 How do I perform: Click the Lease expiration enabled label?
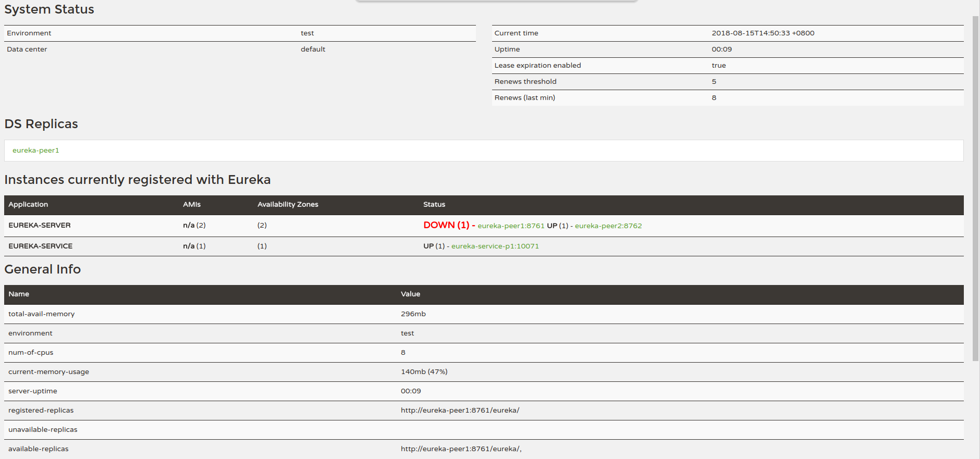coord(537,65)
